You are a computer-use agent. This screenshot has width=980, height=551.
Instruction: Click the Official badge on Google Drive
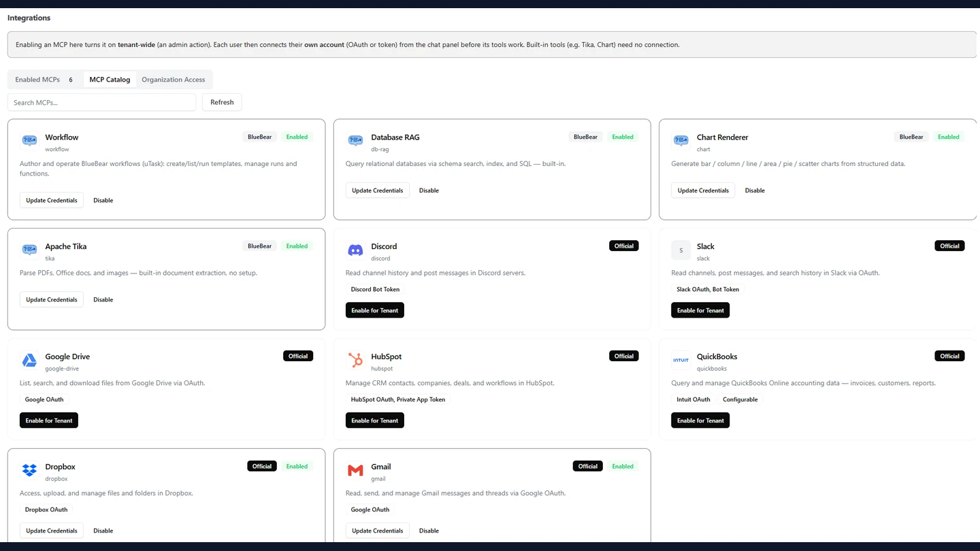[x=298, y=356]
